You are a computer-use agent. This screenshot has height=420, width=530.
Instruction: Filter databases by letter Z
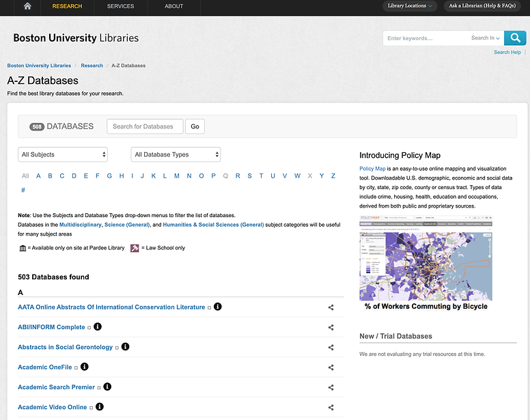pos(333,176)
